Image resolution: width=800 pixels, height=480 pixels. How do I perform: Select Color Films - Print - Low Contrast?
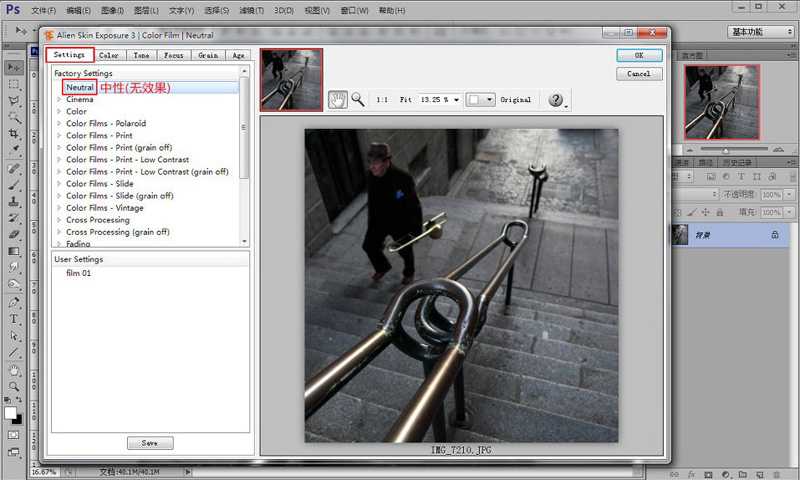128,160
